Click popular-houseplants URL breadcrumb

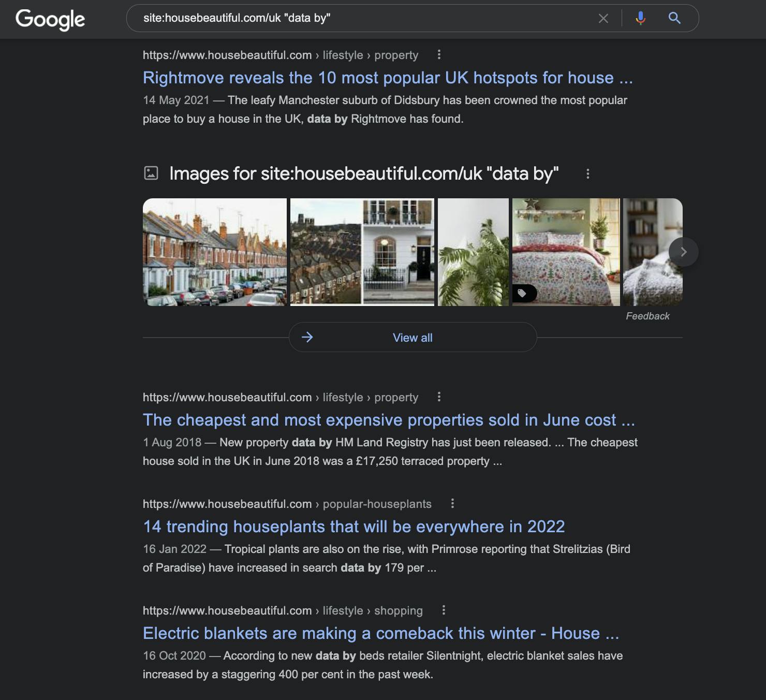click(x=287, y=504)
